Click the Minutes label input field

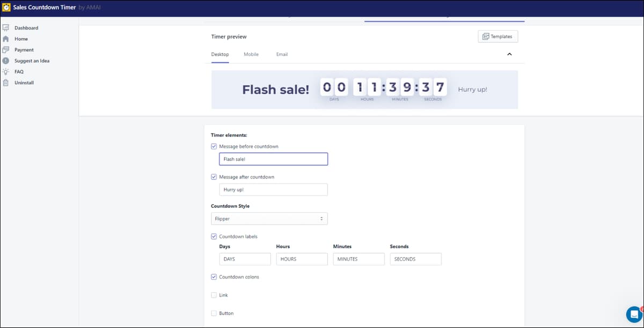pos(358,259)
